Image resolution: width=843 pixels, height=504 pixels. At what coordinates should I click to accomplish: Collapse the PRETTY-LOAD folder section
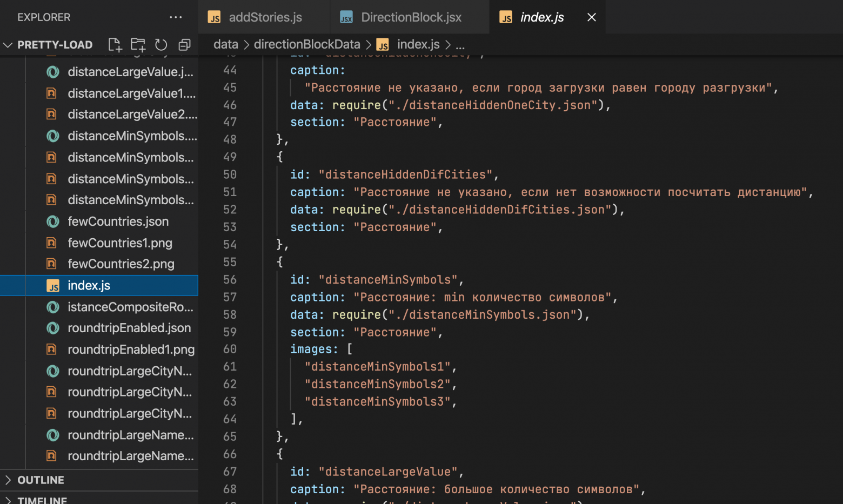tap(8, 45)
